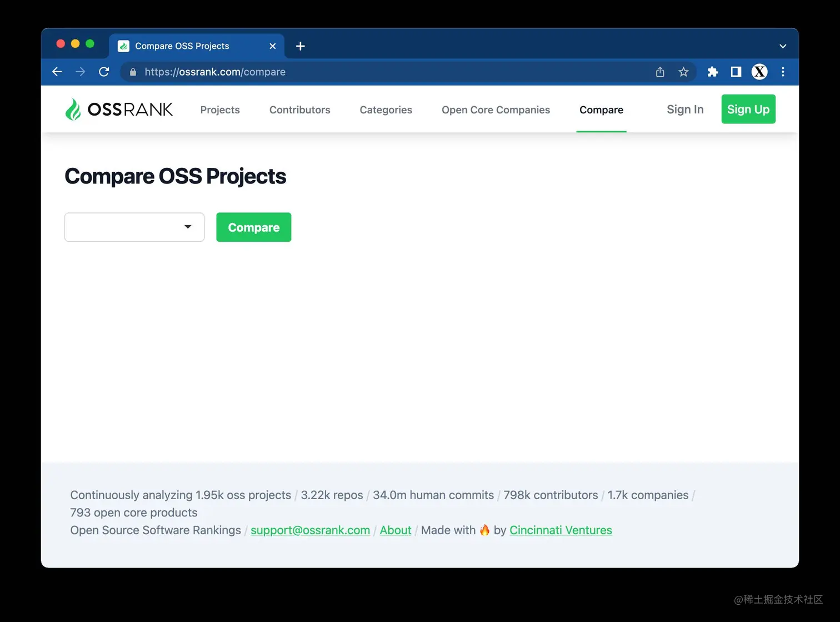Open the About page link

[x=395, y=530]
